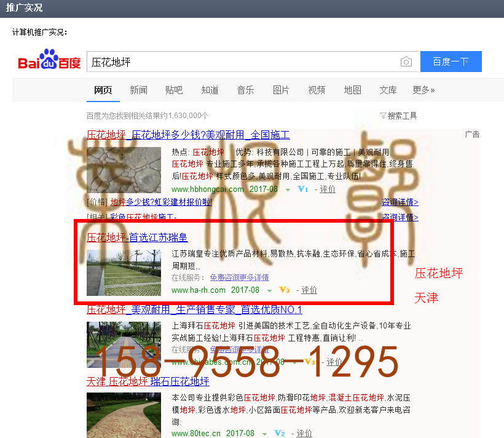Select the 网页 tab

pyautogui.click(x=103, y=90)
